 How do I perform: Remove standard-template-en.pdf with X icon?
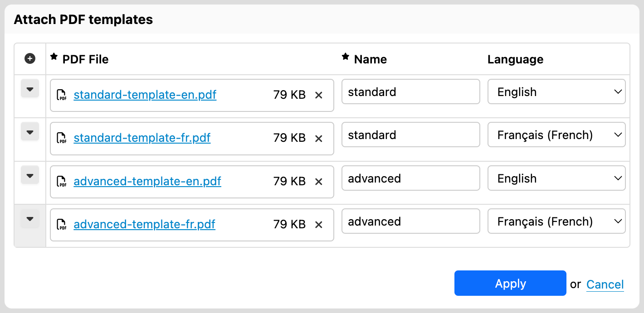tap(319, 95)
